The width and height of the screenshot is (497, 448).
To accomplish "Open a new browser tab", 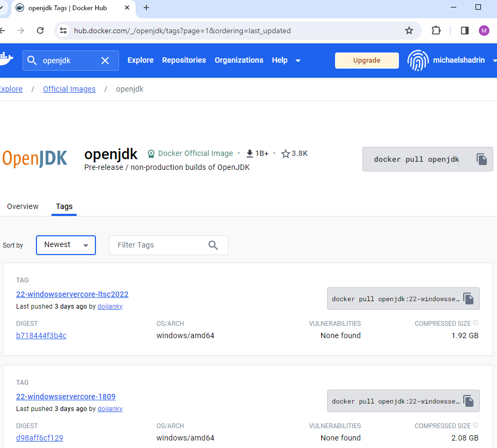I will 146,8.
